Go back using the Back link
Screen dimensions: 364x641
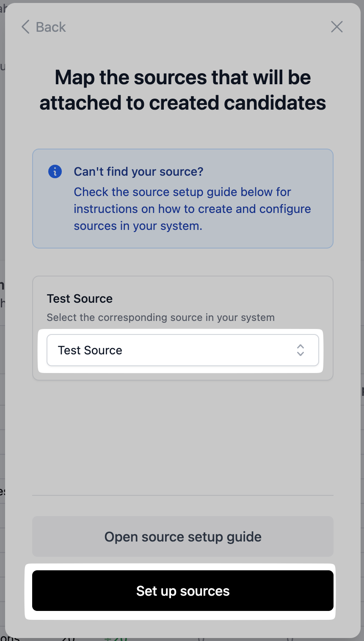click(x=51, y=27)
